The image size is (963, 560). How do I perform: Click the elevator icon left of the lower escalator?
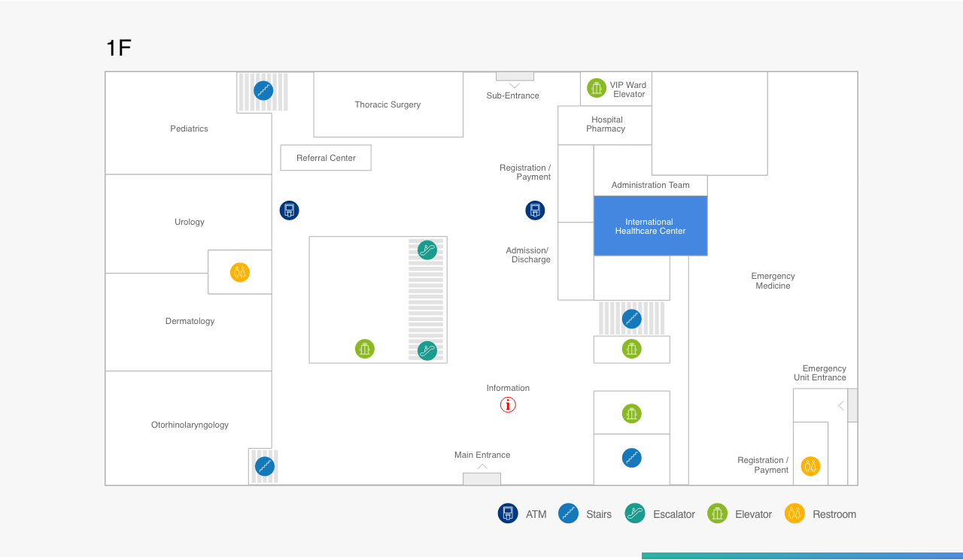365,349
